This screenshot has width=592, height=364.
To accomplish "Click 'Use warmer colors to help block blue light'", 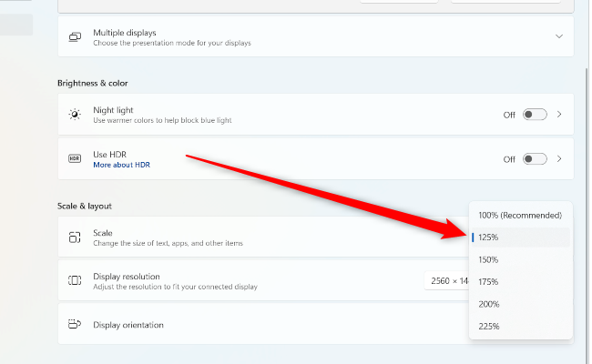I will pyautogui.click(x=162, y=120).
